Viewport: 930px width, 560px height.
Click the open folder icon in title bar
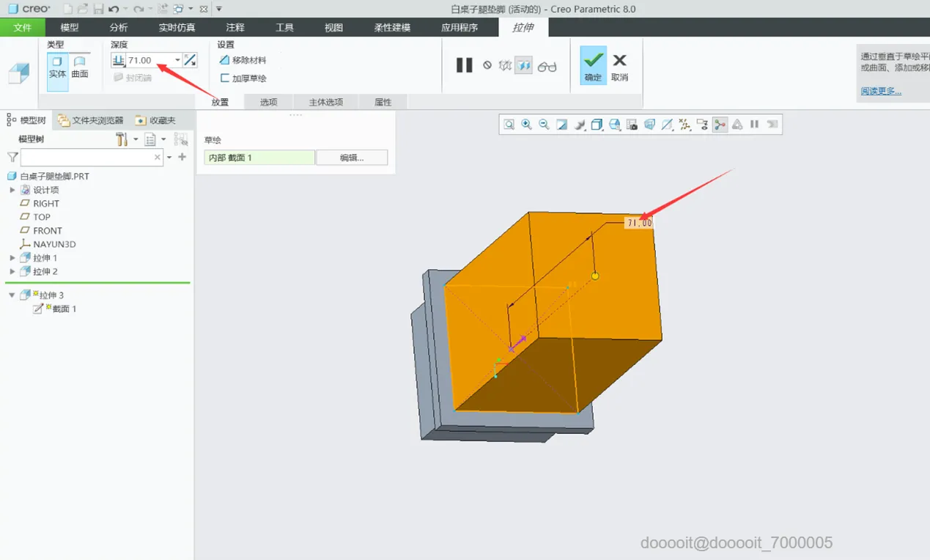click(x=83, y=9)
